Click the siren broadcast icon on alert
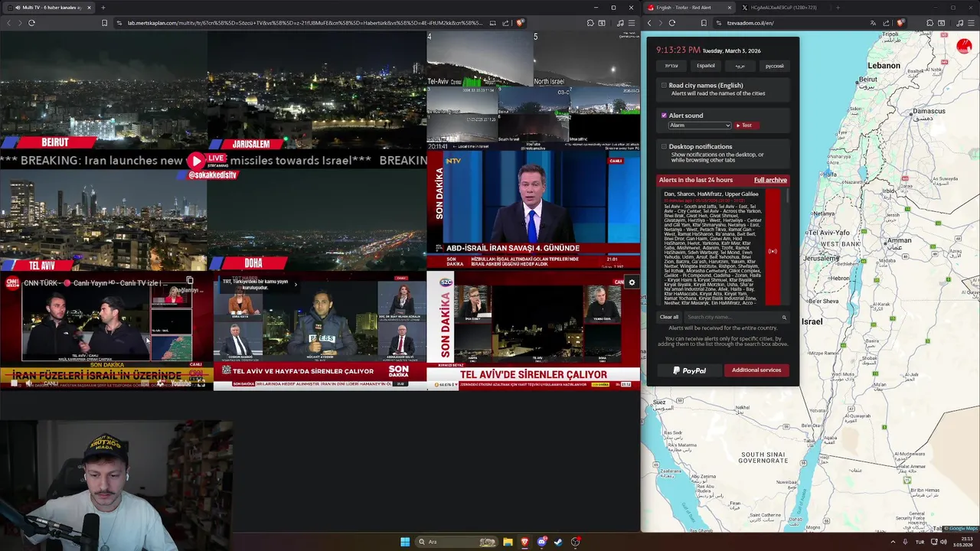 773,251
